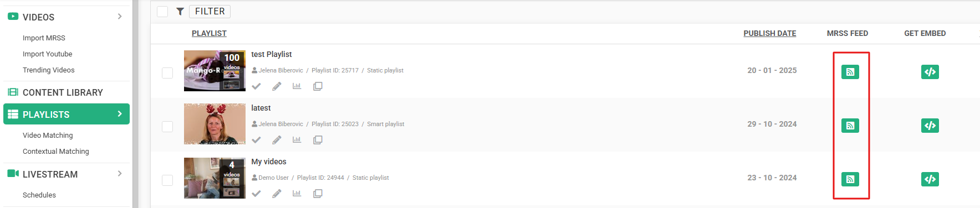Open MRSS feed for test Playlist
This screenshot has width=980, height=208.
click(x=850, y=72)
